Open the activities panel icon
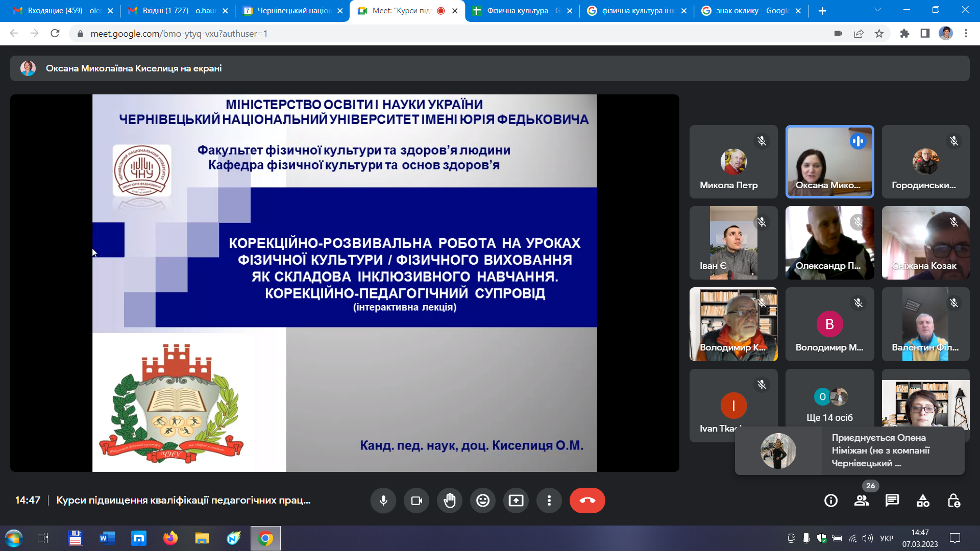The width and height of the screenshot is (980, 551). [923, 500]
